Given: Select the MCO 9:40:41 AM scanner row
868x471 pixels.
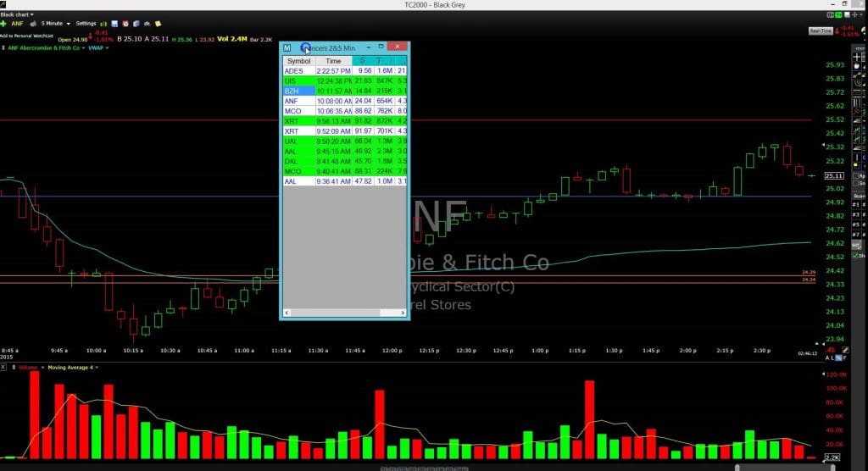Looking at the screenshot, I should [x=345, y=171].
